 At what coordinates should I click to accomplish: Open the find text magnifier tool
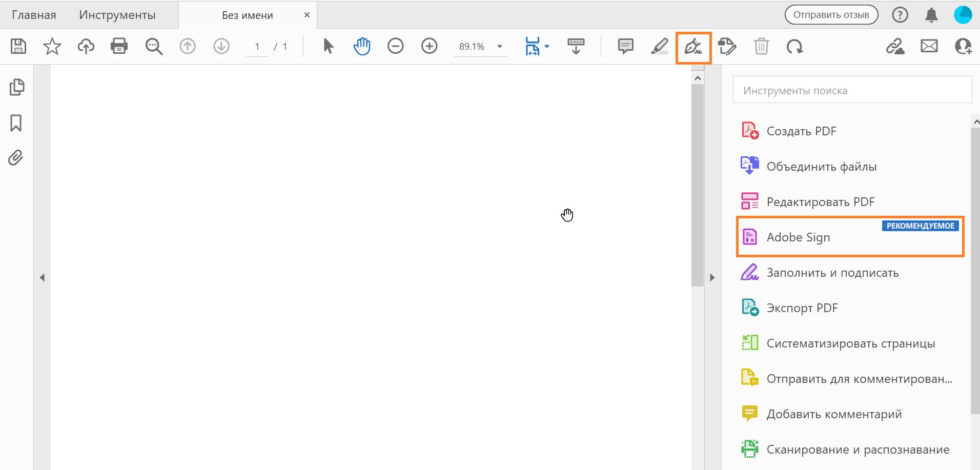154,46
